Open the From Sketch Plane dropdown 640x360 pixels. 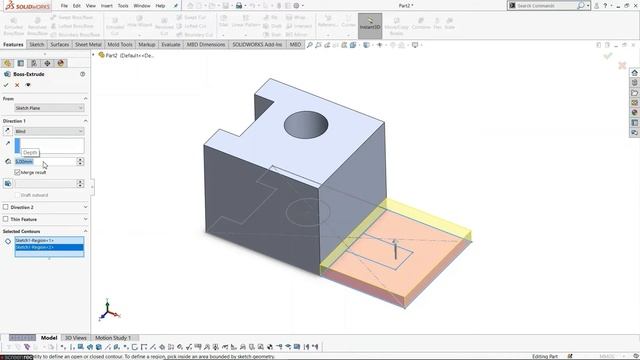pos(49,108)
